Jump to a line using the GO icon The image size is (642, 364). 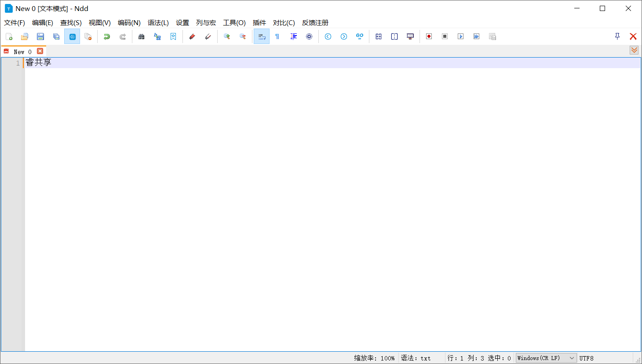[x=359, y=36]
